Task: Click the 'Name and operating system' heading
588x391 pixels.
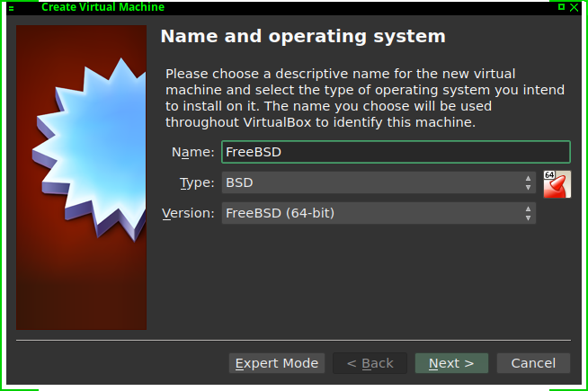Action: (x=303, y=36)
